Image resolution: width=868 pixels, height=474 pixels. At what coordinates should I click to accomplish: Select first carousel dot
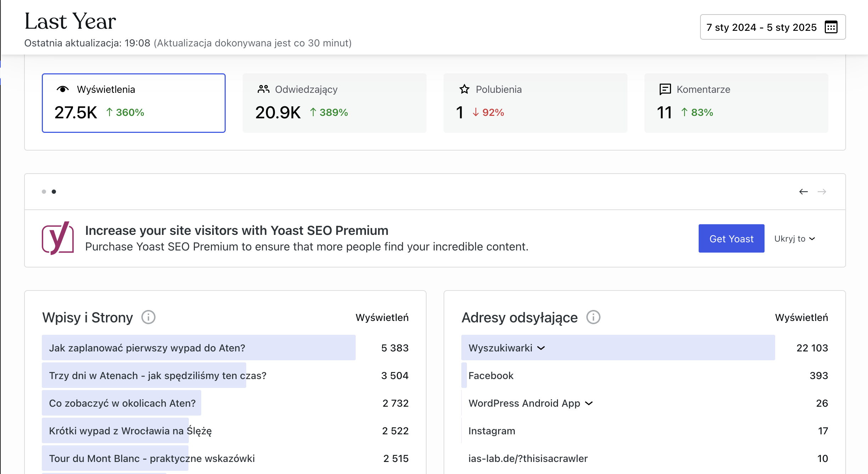pyautogui.click(x=44, y=192)
